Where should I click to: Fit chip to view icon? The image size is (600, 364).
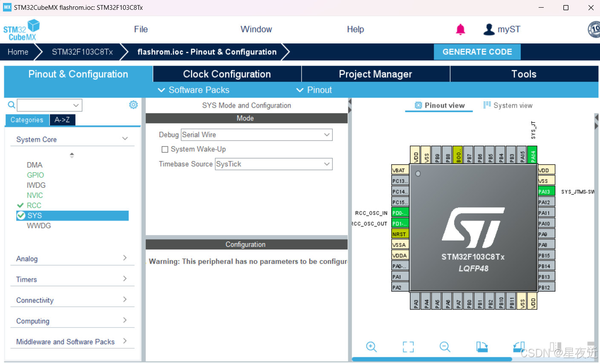(x=408, y=347)
